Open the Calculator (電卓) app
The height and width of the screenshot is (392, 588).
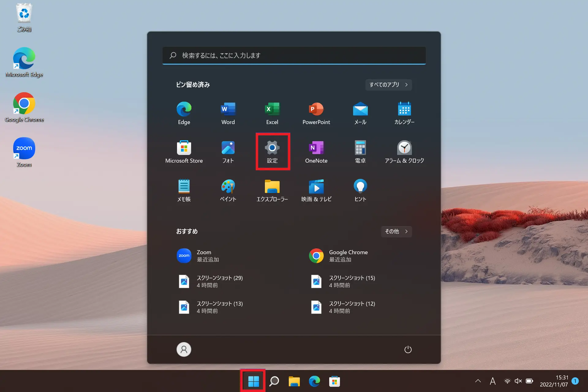tap(360, 151)
